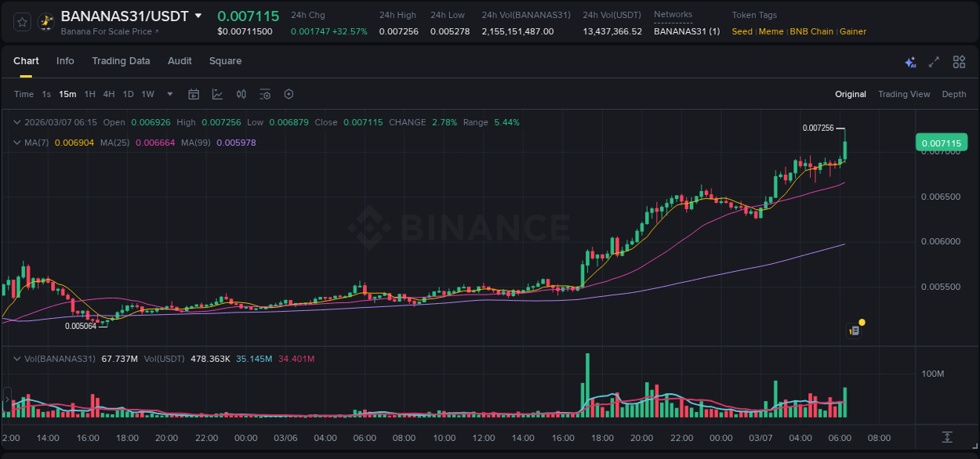Click the favorite star icon

tap(21, 21)
